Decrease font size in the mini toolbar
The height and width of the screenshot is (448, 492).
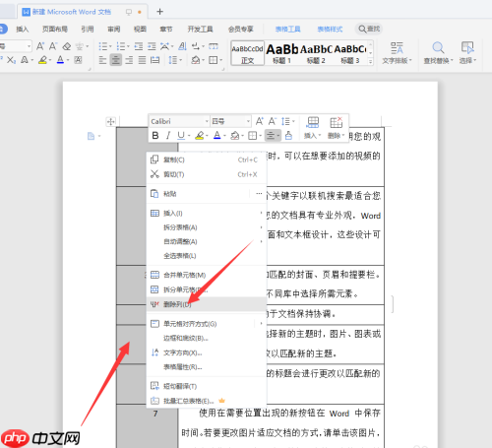[273, 121]
